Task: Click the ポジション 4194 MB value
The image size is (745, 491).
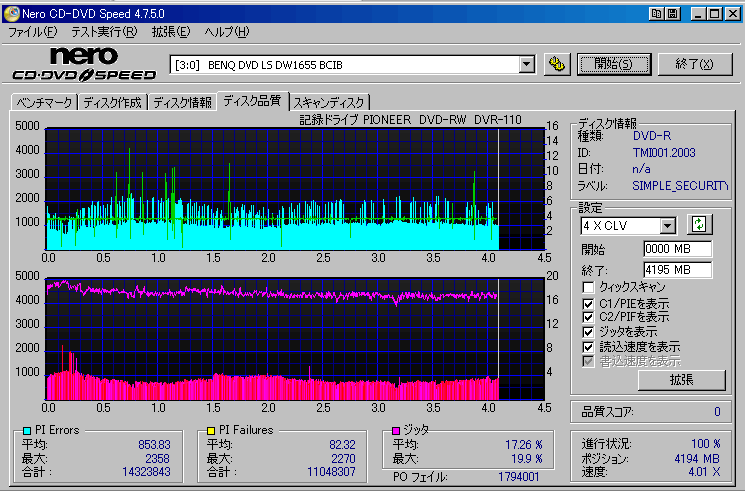Action: coord(697,459)
